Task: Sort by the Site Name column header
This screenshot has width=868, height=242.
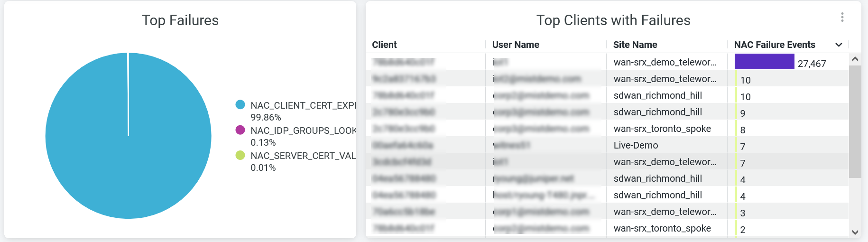Action: [635, 45]
